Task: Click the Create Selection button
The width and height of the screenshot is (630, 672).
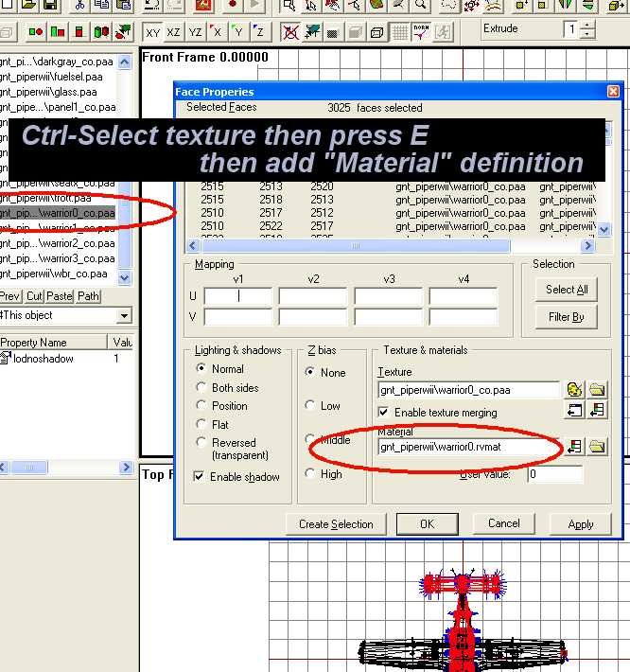Action: click(336, 523)
